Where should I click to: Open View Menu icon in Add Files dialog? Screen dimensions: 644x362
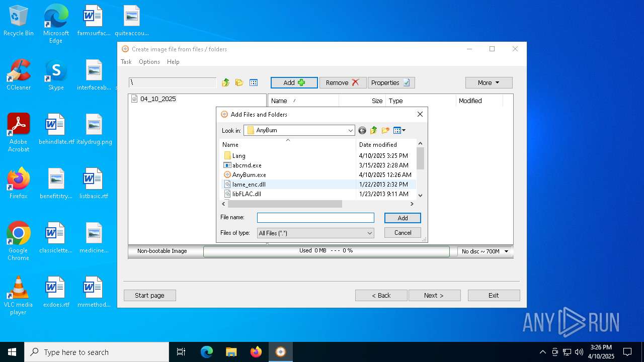[x=399, y=130]
